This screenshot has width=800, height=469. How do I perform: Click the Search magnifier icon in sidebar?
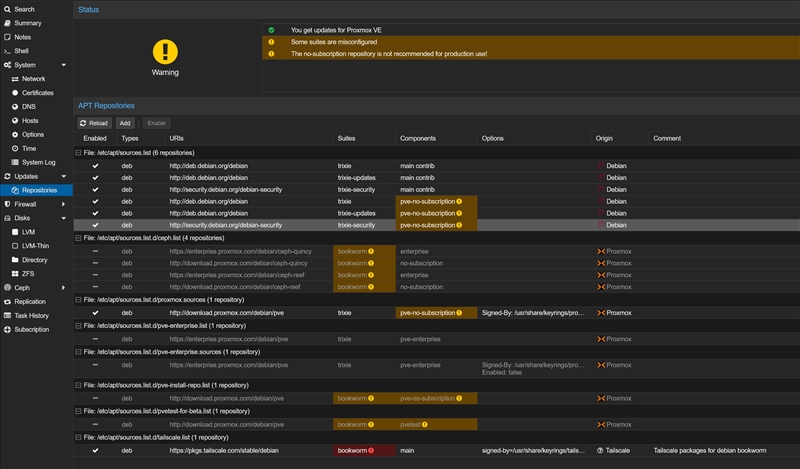click(7, 9)
